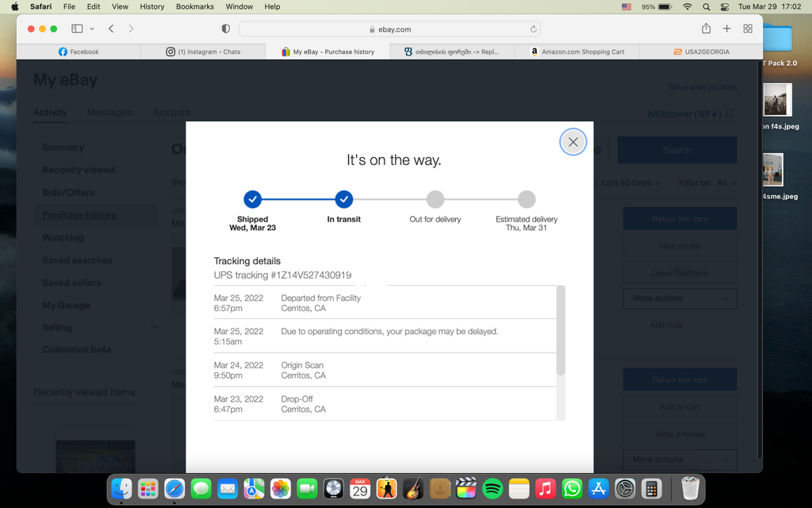Click the Safari dock icon
The image size is (812, 508).
click(174, 489)
